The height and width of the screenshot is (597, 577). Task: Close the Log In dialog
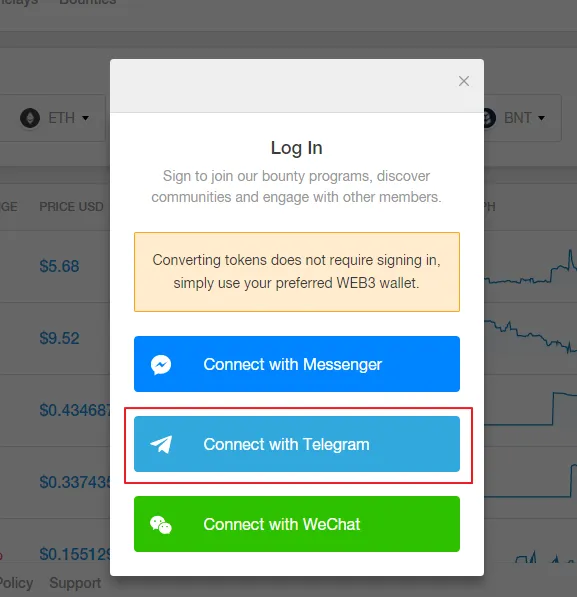coord(464,81)
